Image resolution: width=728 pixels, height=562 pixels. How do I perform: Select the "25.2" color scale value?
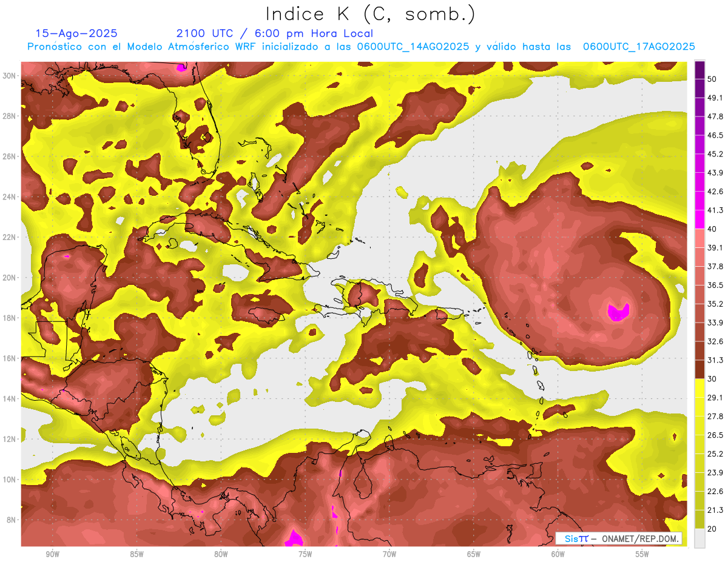[715, 454]
